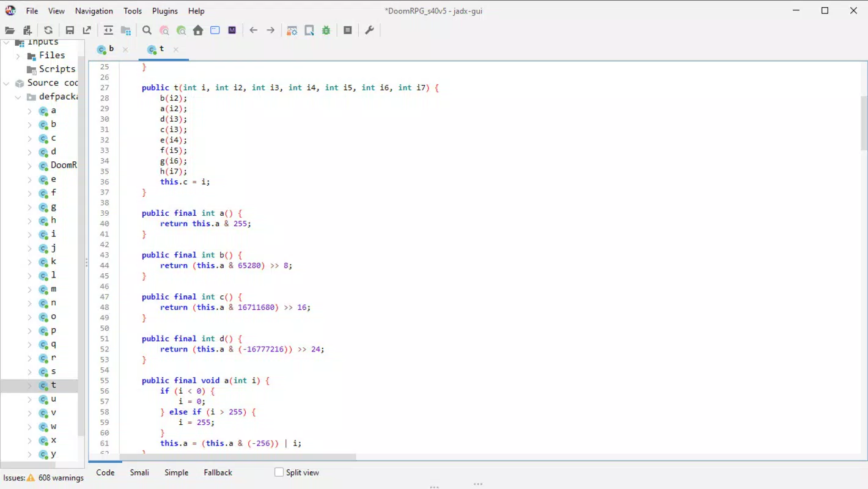
Task: Expand class x chevron
Action: pos(30,441)
